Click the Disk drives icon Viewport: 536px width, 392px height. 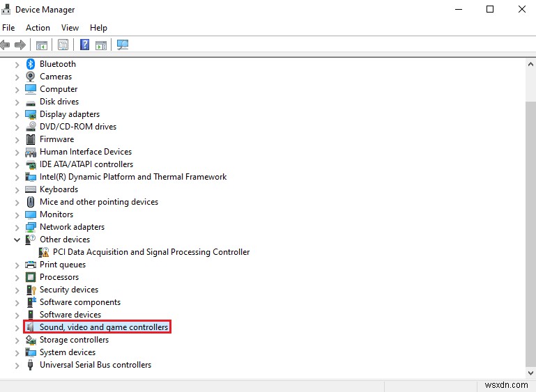[x=31, y=103]
